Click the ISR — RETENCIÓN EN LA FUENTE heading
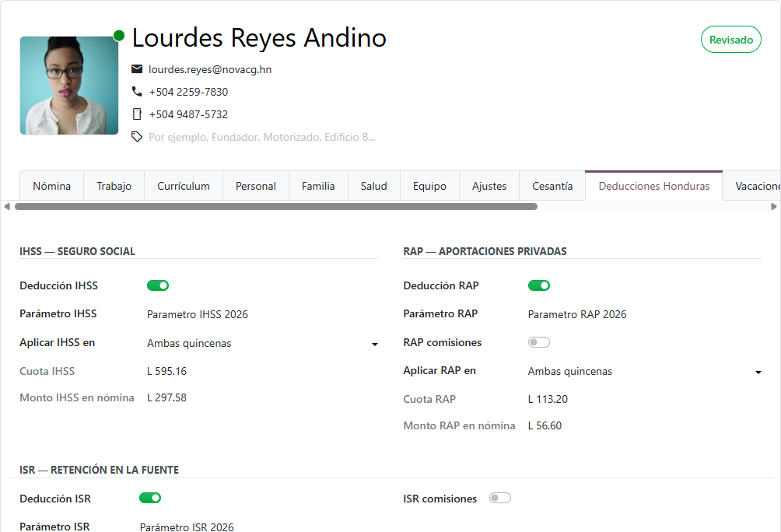 coord(99,470)
